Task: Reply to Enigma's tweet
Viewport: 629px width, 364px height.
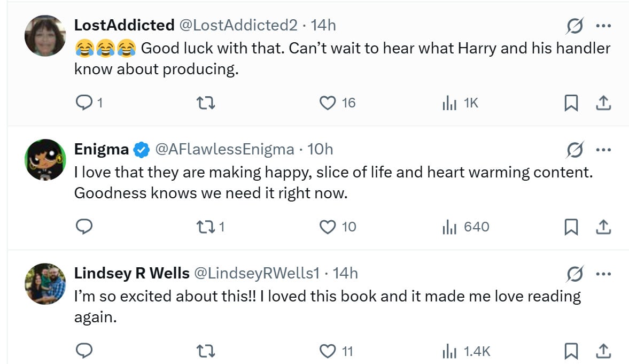Action: pyautogui.click(x=84, y=227)
